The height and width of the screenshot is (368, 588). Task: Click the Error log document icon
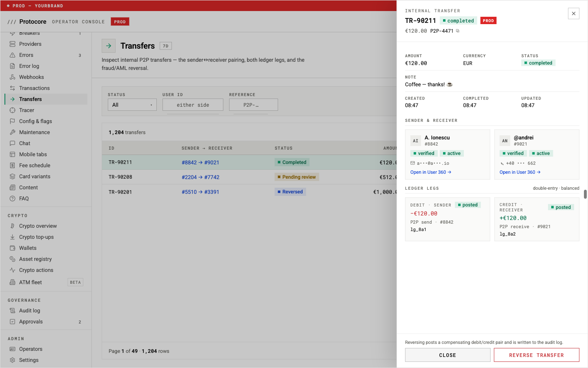(x=12, y=66)
